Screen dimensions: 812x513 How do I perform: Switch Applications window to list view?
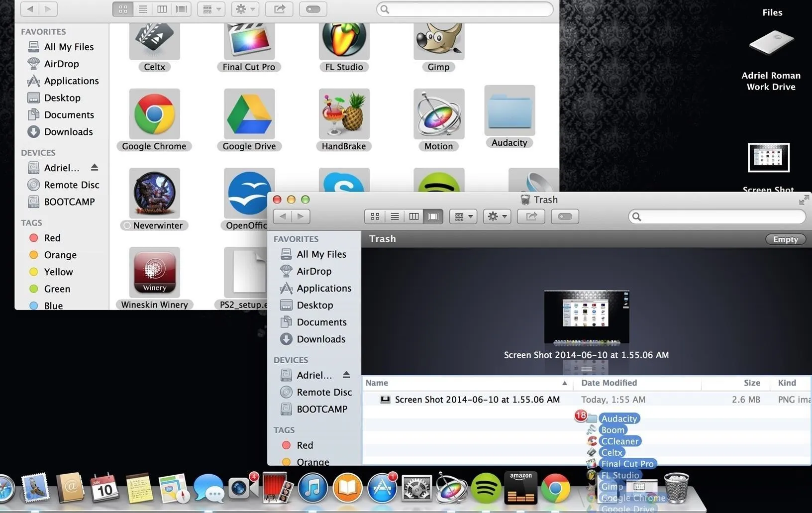pos(143,9)
